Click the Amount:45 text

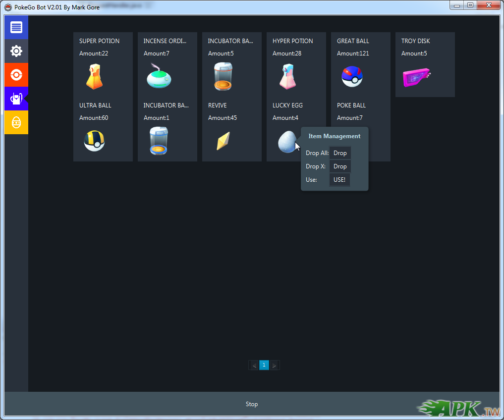[223, 118]
